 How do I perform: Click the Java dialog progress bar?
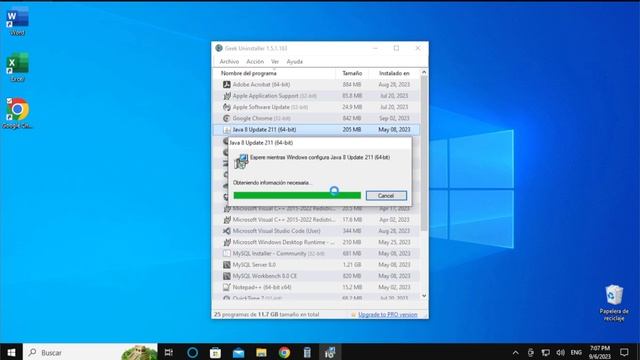tap(297, 196)
